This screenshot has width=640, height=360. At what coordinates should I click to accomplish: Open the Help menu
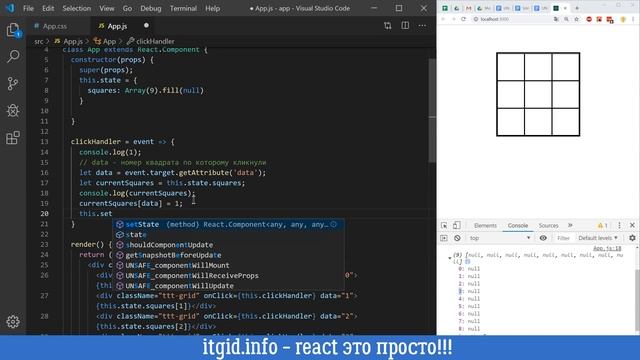(212, 8)
